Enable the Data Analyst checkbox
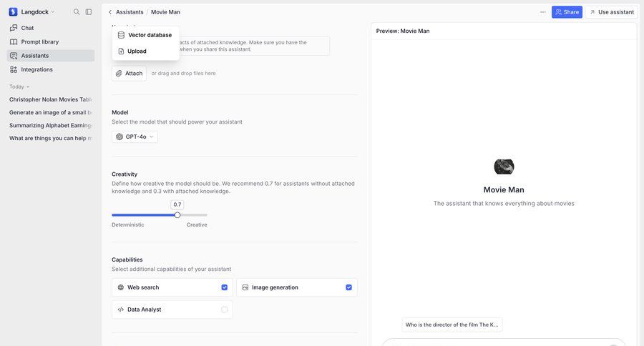 224,310
